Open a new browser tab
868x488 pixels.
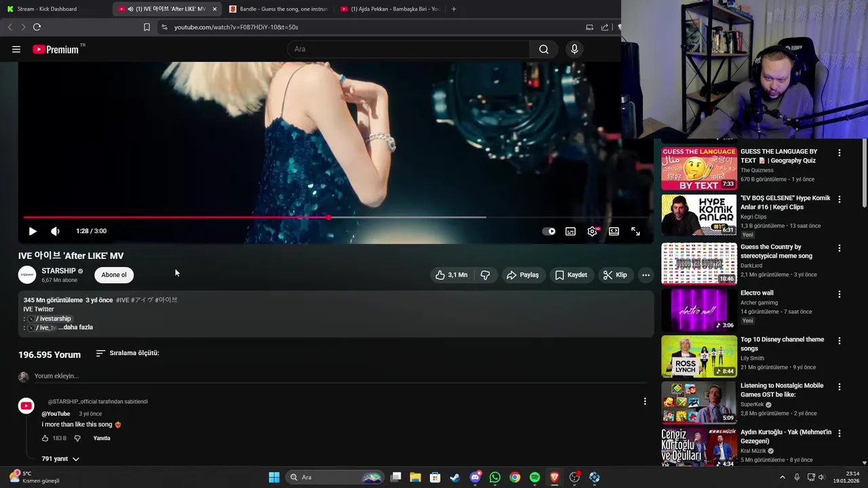coord(454,9)
